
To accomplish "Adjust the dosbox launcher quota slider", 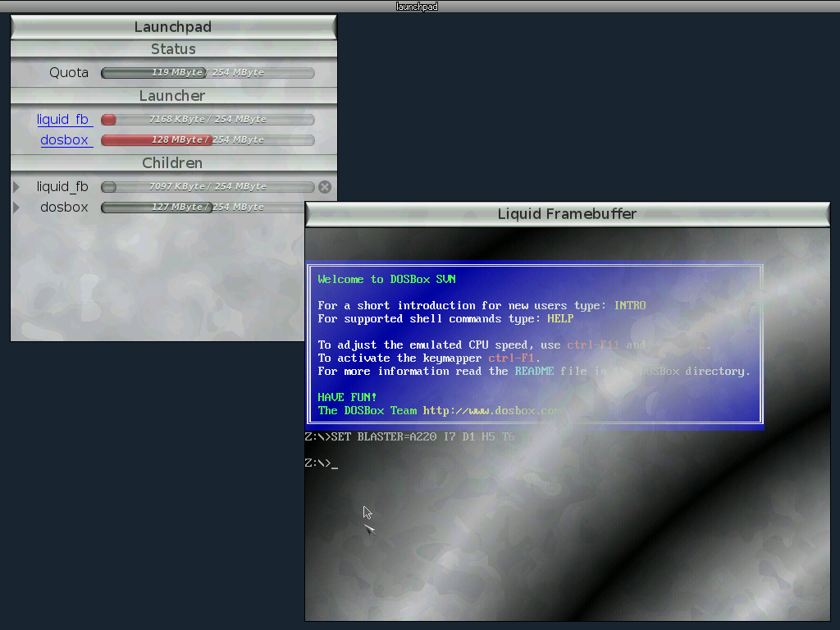I will (208, 139).
